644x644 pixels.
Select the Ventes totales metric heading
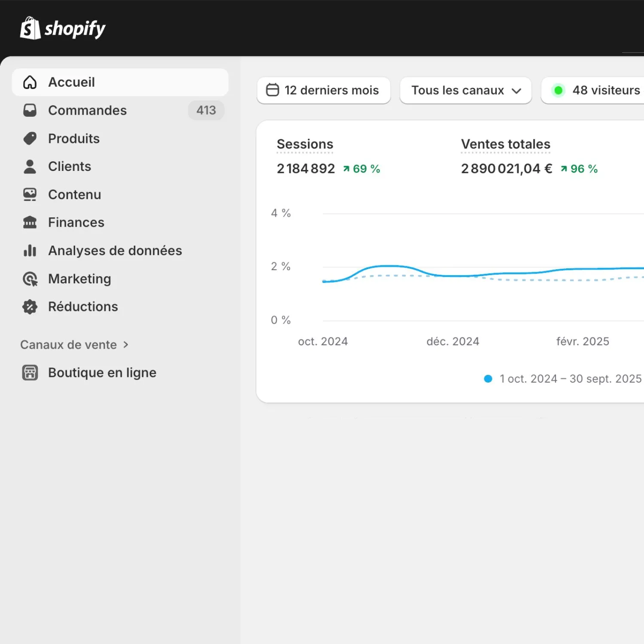coord(506,144)
